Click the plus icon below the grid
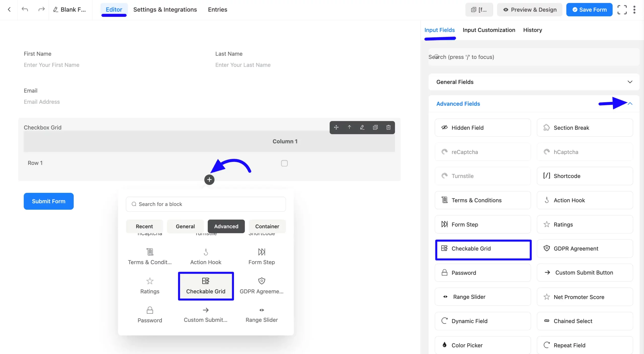Image resolution: width=644 pixels, height=354 pixels. (209, 180)
